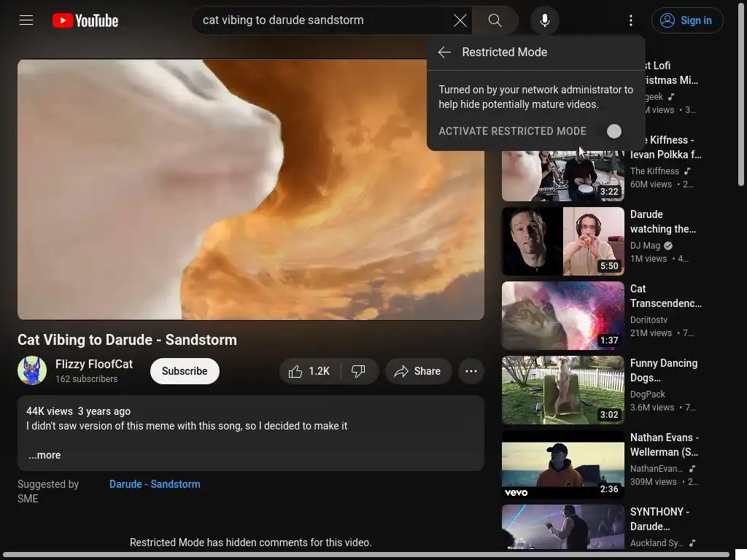Click the video title heading

pyautogui.click(x=127, y=340)
